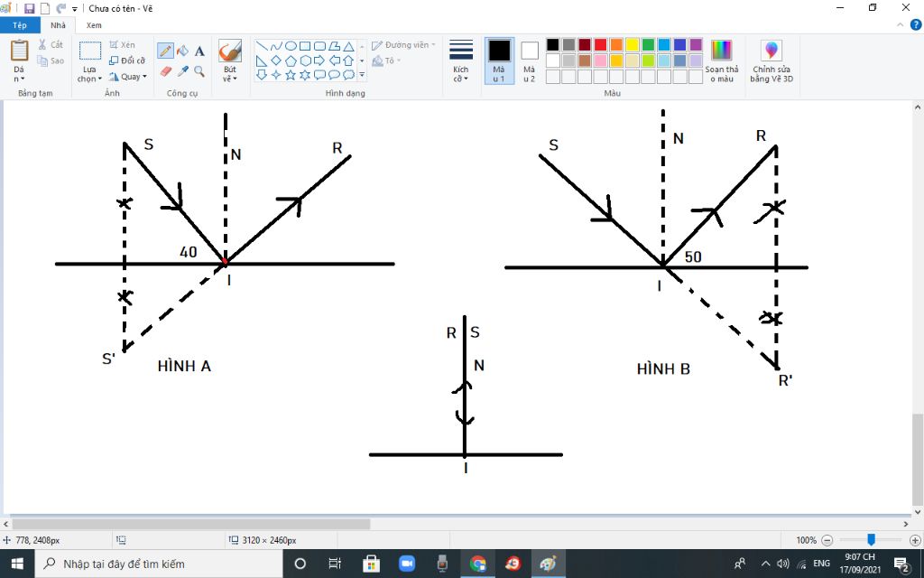Click the Xén crop button
Screen dimensions: 924x578
123,45
